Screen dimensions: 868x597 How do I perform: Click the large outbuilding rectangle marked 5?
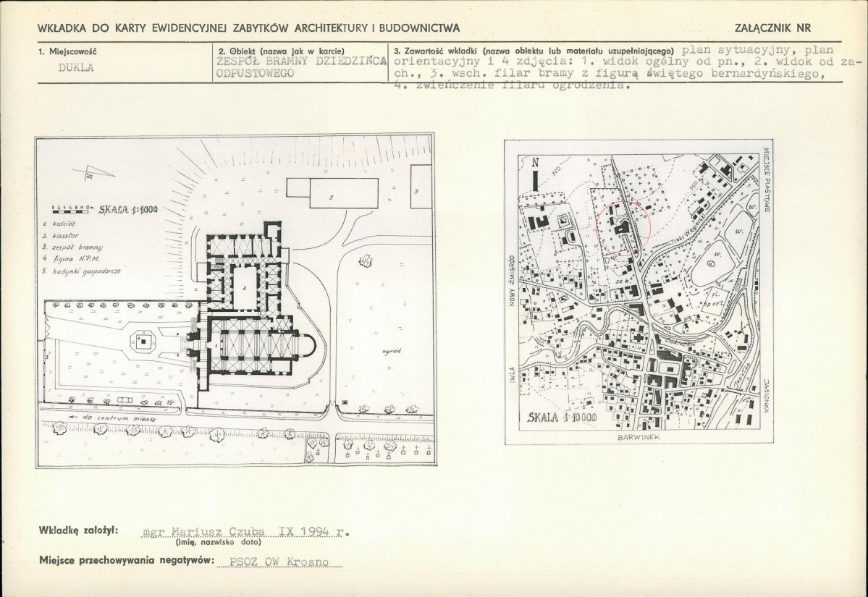pyautogui.click(x=343, y=196)
